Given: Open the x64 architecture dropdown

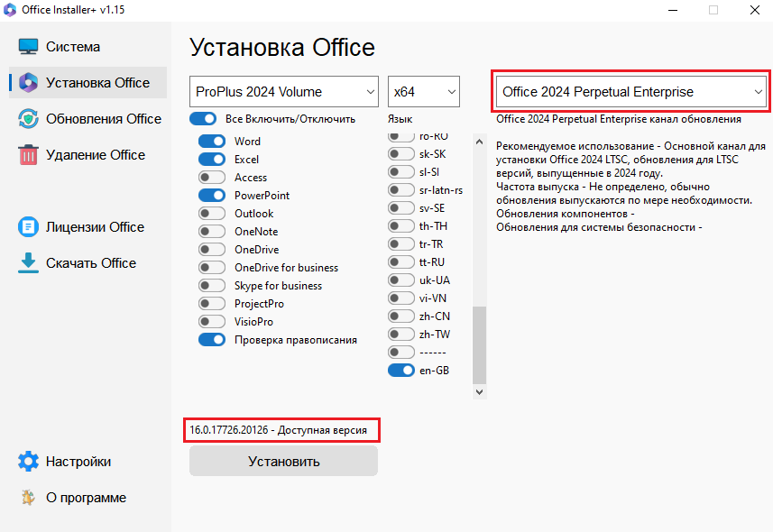Looking at the screenshot, I should [424, 92].
